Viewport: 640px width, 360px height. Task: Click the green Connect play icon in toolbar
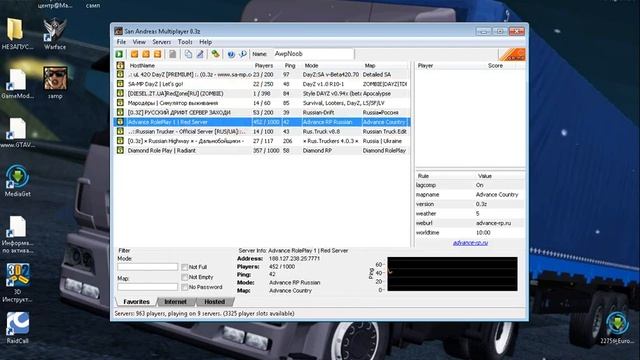(119, 54)
